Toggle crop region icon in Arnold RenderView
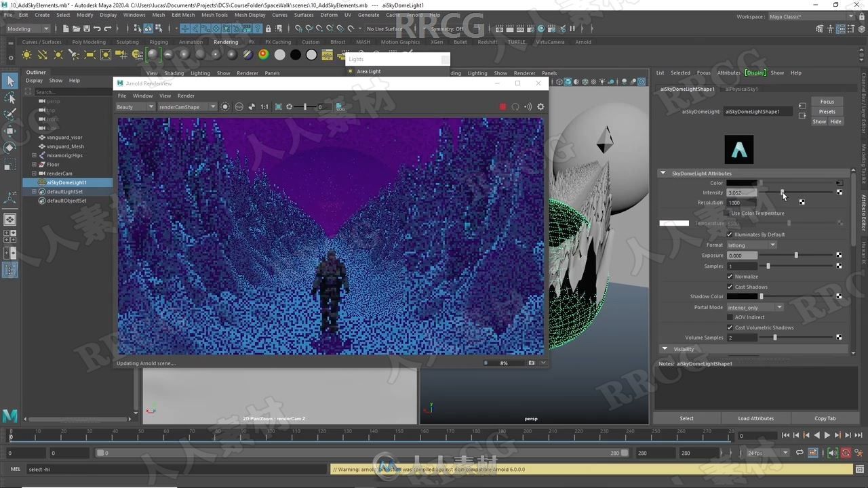The image size is (868, 488). point(278,106)
